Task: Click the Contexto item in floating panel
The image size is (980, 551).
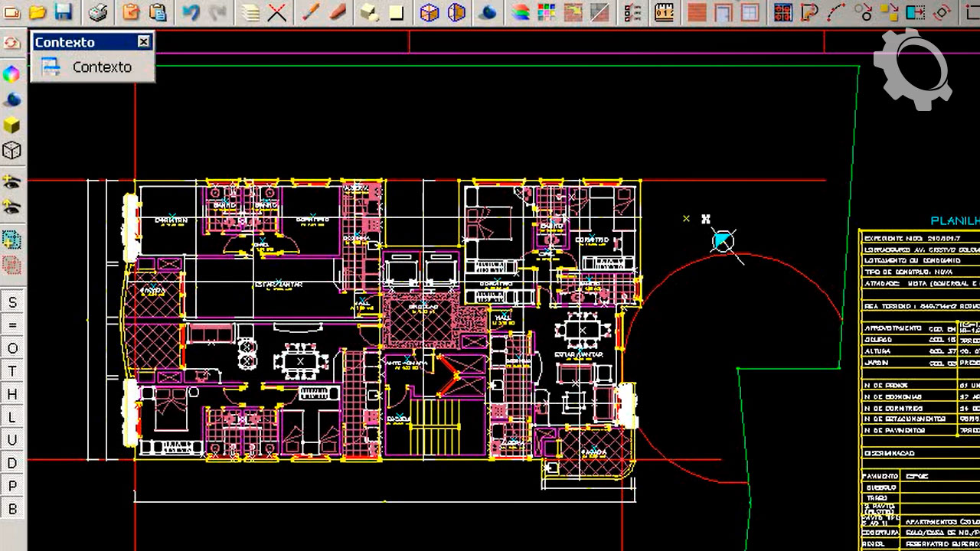Action: (101, 67)
